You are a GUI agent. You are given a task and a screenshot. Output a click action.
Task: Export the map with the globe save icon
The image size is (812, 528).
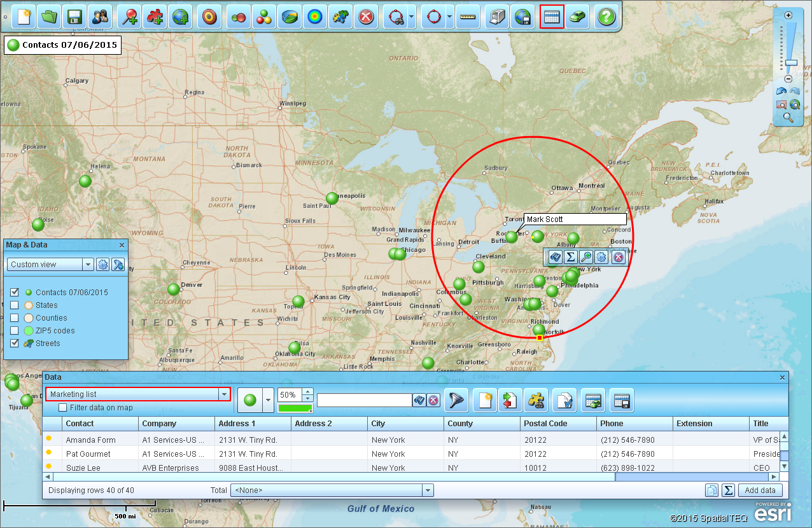pyautogui.click(x=522, y=17)
